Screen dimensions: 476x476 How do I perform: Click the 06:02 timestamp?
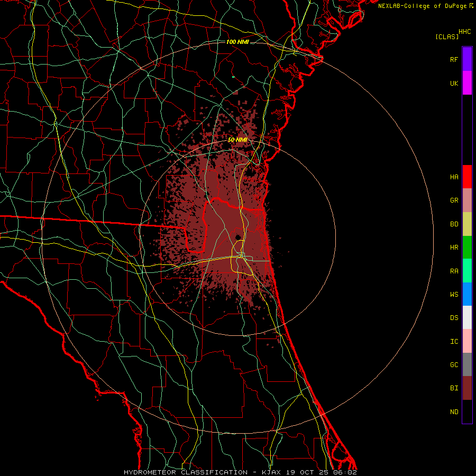[x=344, y=472]
